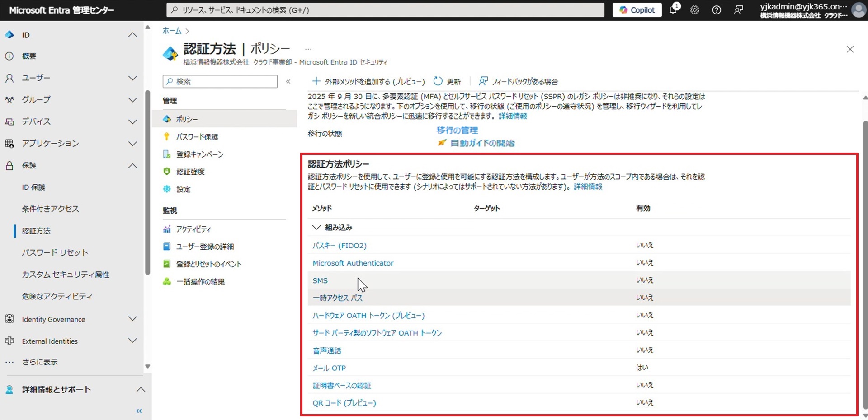
Task: Click the feedback person icon in header
Action: point(738,10)
